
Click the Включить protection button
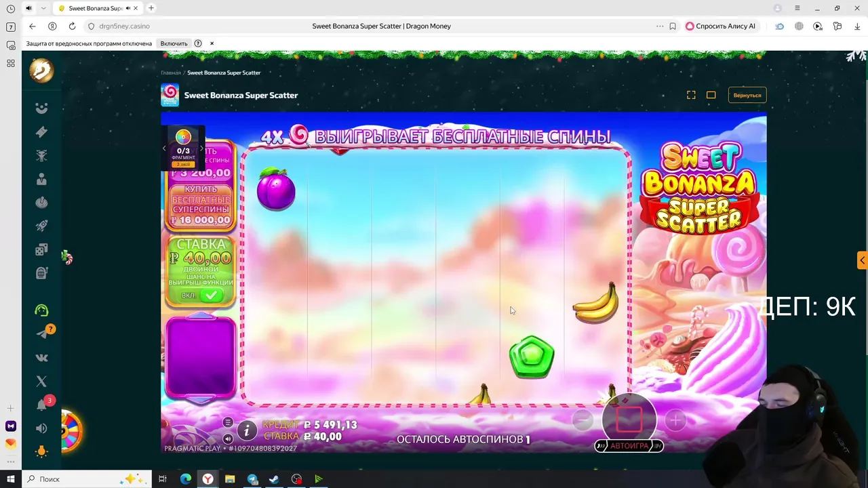point(174,43)
